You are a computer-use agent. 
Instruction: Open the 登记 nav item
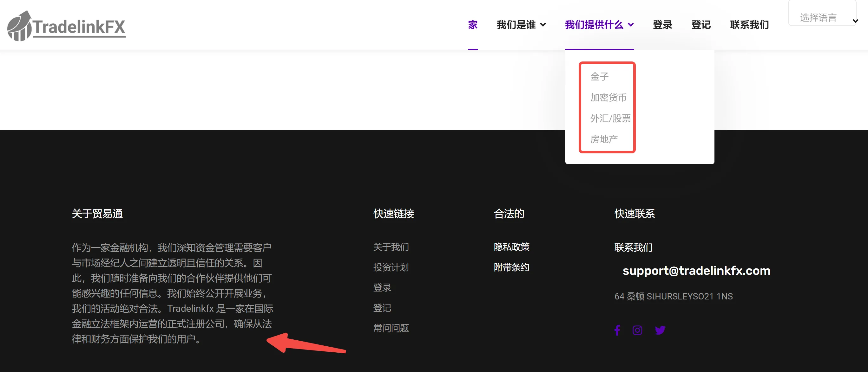[x=701, y=25]
